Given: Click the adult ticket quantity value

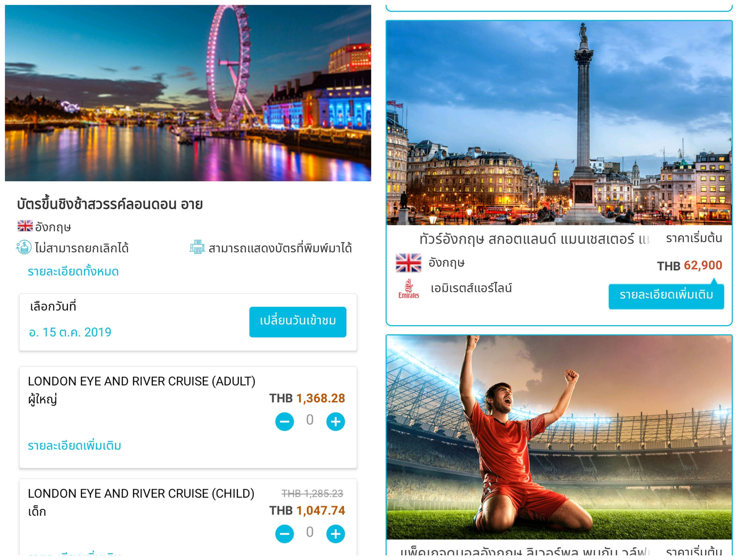Looking at the screenshot, I should point(310,420).
